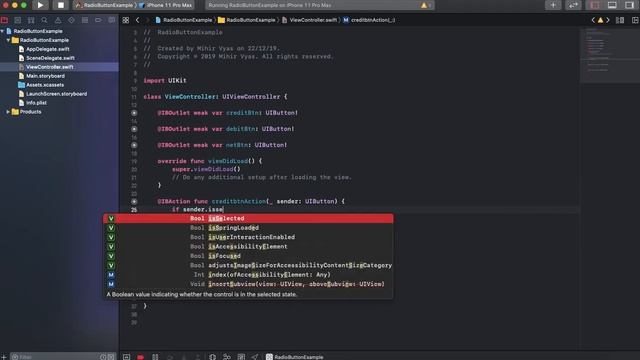Jump to previous issue arrow
This screenshot has width=640, height=360.
pyautogui.click(x=593, y=20)
